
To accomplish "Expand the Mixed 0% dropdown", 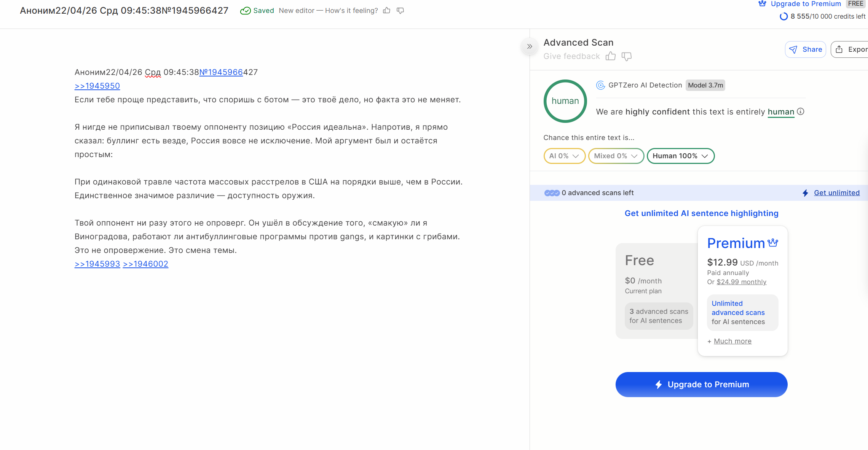I will click(x=616, y=156).
